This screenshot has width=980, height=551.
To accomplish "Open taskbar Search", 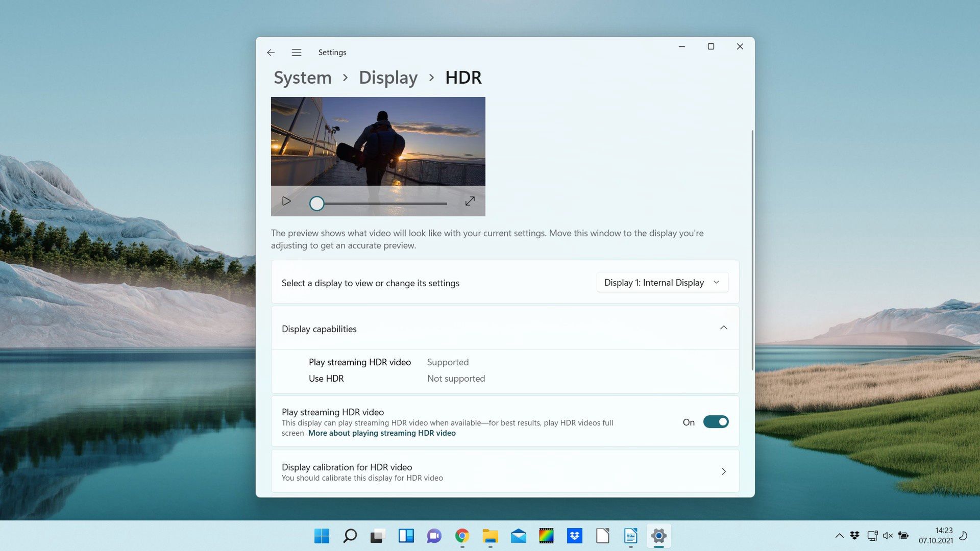I will coord(350,536).
